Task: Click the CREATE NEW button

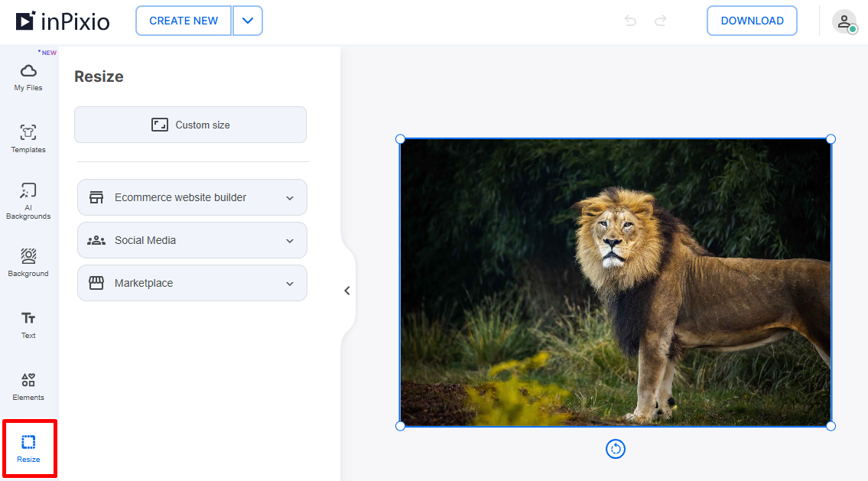Action: (184, 21)
